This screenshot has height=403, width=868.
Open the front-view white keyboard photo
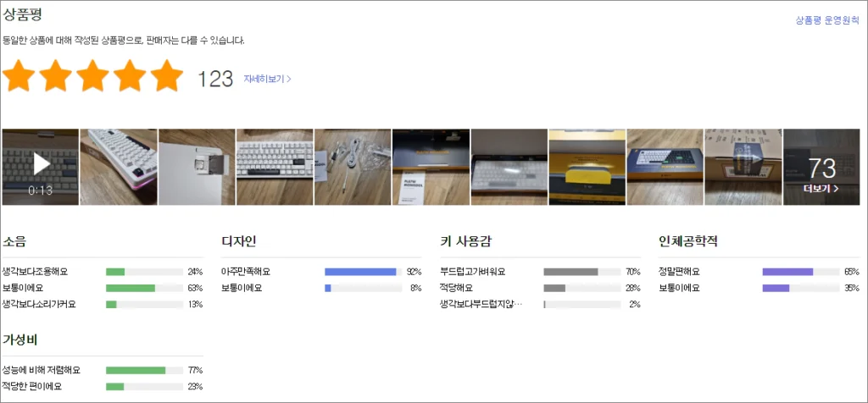coord(275,167)
